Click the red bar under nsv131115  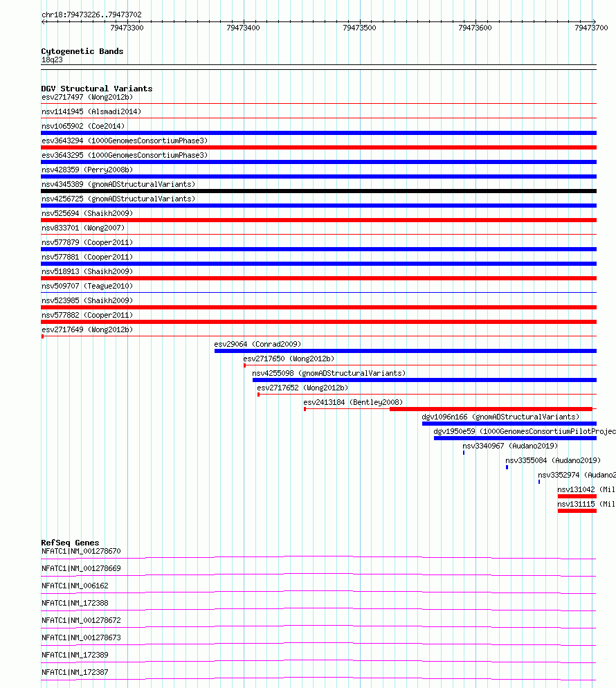coord(577,511)
